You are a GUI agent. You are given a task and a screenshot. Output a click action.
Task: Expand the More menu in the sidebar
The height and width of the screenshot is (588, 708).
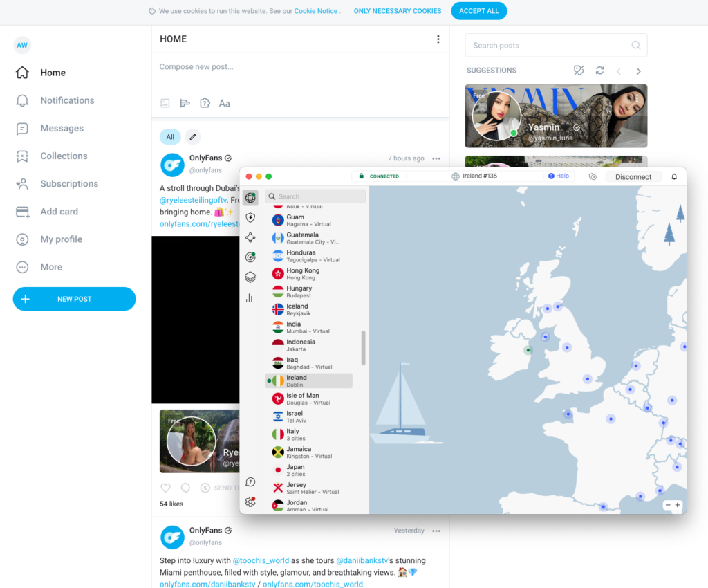point(39,267)
